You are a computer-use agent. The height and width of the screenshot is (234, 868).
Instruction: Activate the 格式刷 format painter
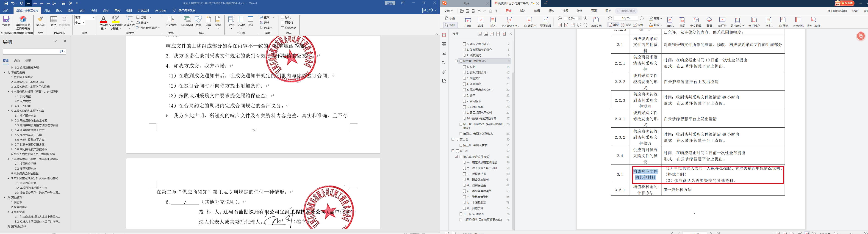click(40, 21)
